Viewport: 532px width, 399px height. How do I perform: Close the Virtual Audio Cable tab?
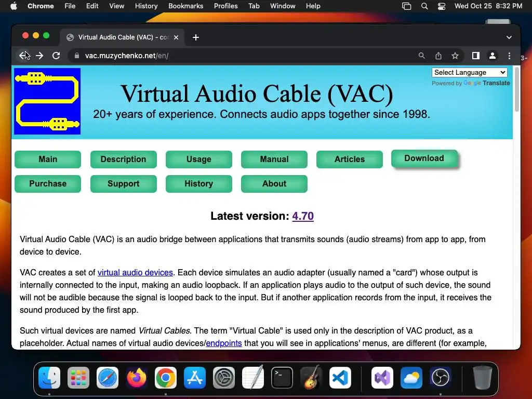pyautogui.click(x=176, y=37)
